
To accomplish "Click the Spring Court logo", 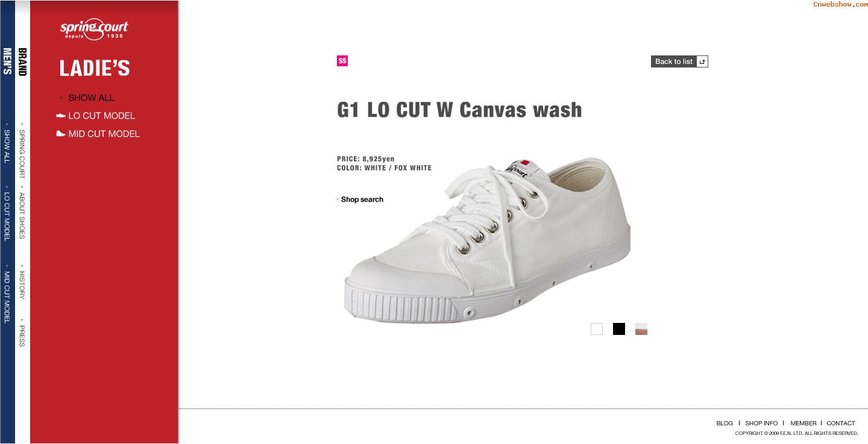I will 94,30.
